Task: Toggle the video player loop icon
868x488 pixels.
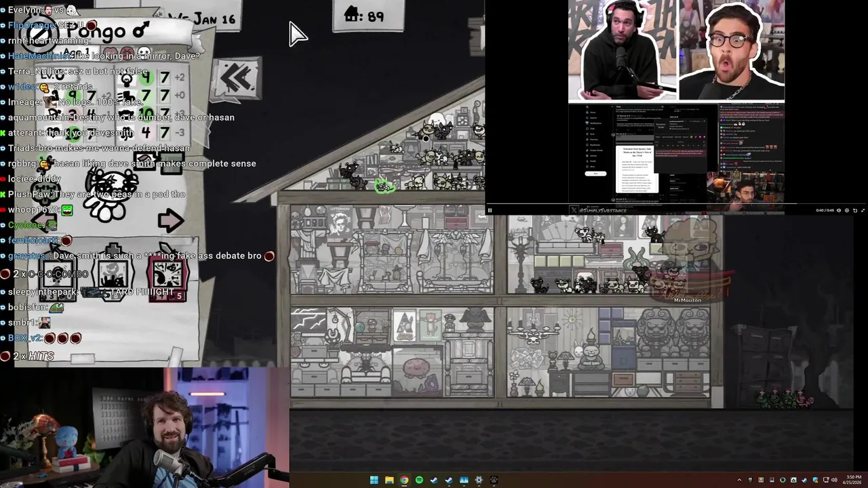Action: (x=855, y=210)
